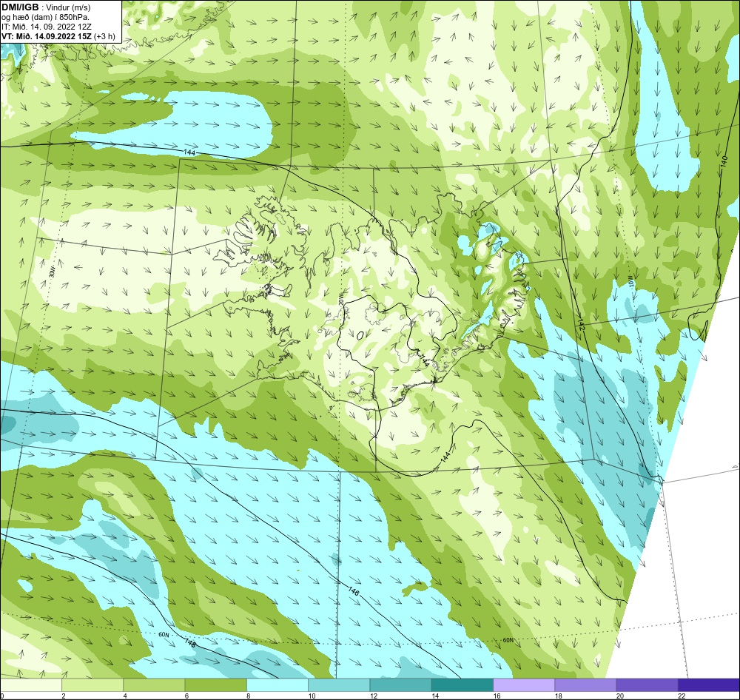Select the 'IT: Mið. 14. 09. 2022 12Z' line
Screen dimensions: 740x700
[x=45, y=27]
